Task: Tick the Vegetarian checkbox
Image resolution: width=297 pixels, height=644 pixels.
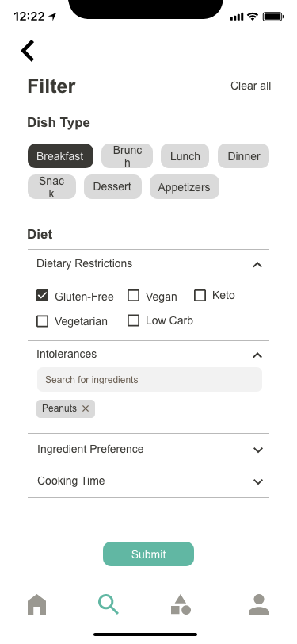Action: point(42,321)
